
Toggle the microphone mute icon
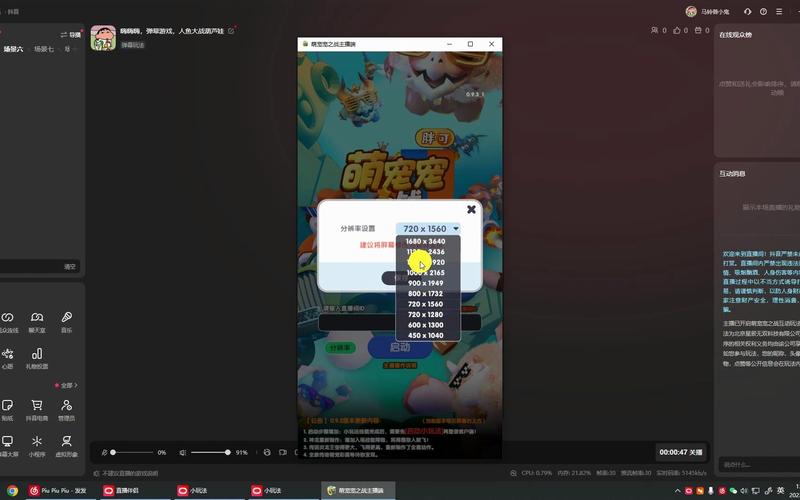click(104, 452)
